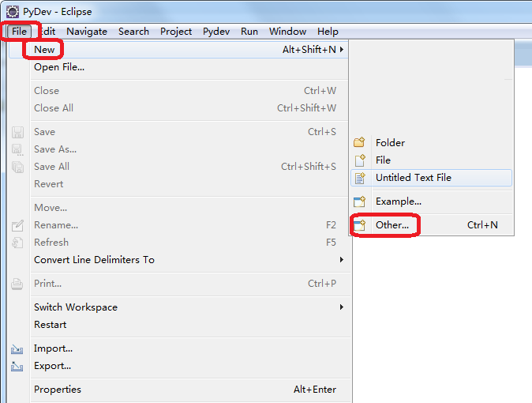The width and height of the screenshot is (532, 403).
Task: Open the File menu
Action: coord(20,32)
